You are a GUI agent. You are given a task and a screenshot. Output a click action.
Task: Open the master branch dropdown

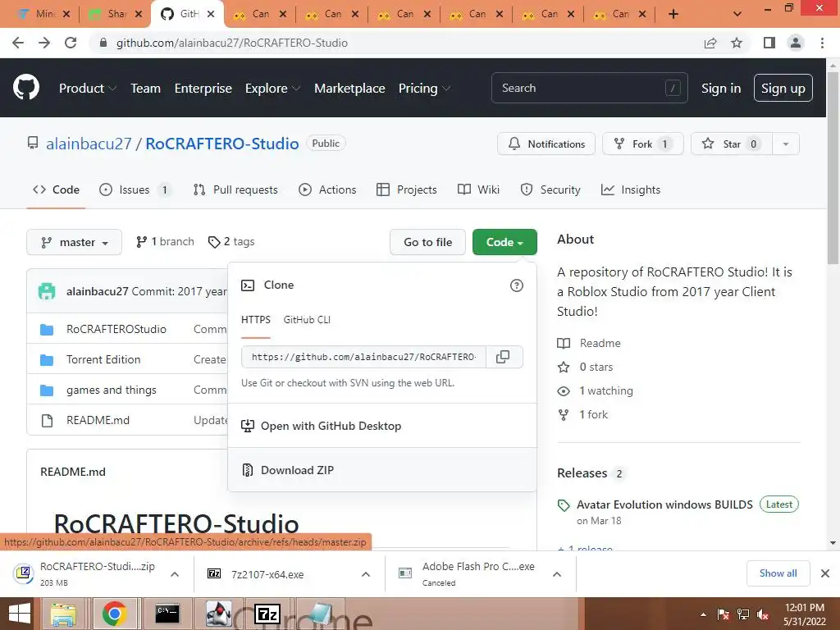point(75,242)
